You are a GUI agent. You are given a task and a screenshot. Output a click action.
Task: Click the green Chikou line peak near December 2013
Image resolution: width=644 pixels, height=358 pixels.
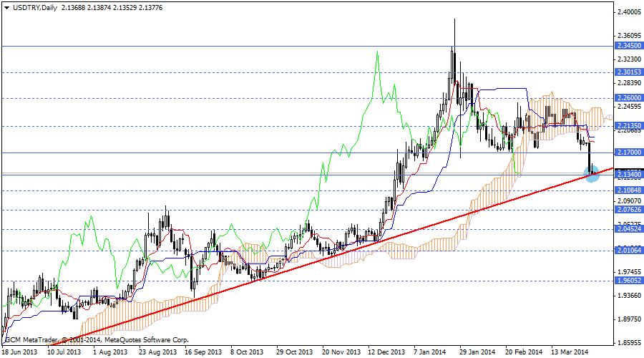(x=377, y=52)
